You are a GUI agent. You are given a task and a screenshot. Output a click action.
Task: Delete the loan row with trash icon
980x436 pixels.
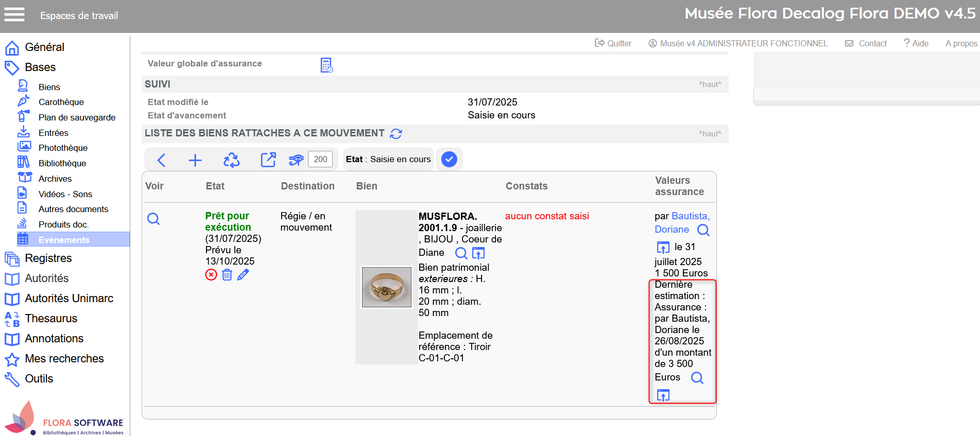click(x=227, y=275)
